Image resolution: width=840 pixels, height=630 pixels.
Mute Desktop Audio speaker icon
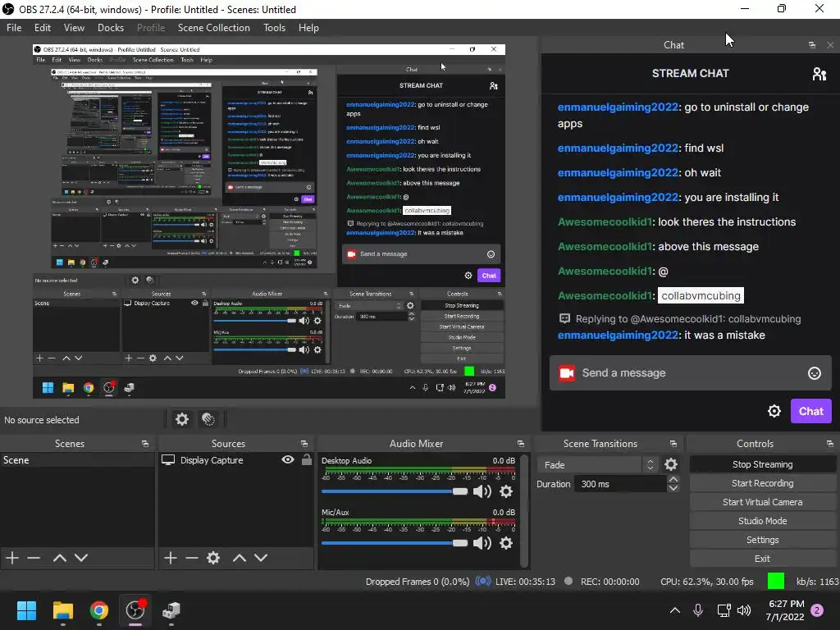[x=482, y=491]
